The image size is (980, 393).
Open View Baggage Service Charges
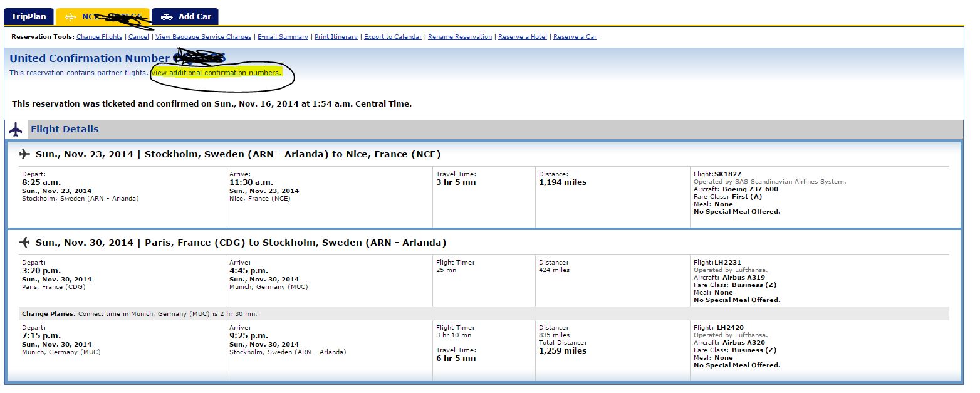[203, 37]
